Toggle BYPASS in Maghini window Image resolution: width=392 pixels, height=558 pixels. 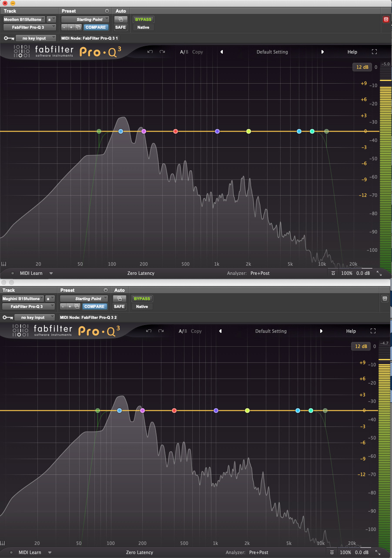click(x=142, y=298)
